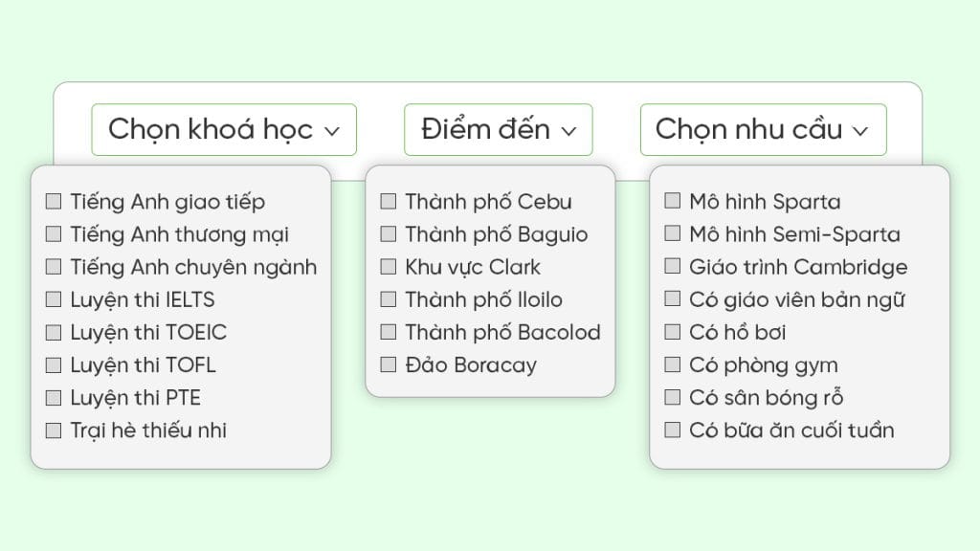This screenshot has height=551, width=980.
Task: Check Có bữa ăn cuối tuần
Action: [x=672, y=430]
